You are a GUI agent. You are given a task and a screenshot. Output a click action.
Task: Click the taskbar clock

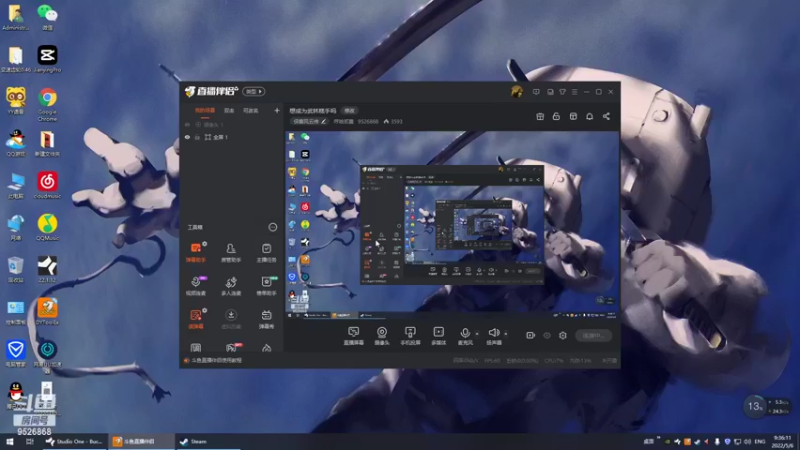(x=783, y=441)
